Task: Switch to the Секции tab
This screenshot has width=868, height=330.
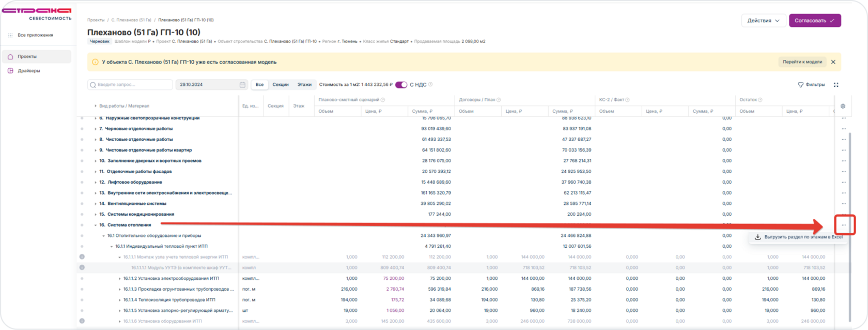Action: 281,85
